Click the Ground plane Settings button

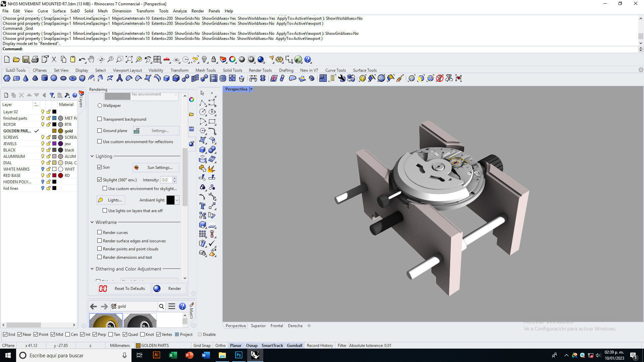(156, 131)
